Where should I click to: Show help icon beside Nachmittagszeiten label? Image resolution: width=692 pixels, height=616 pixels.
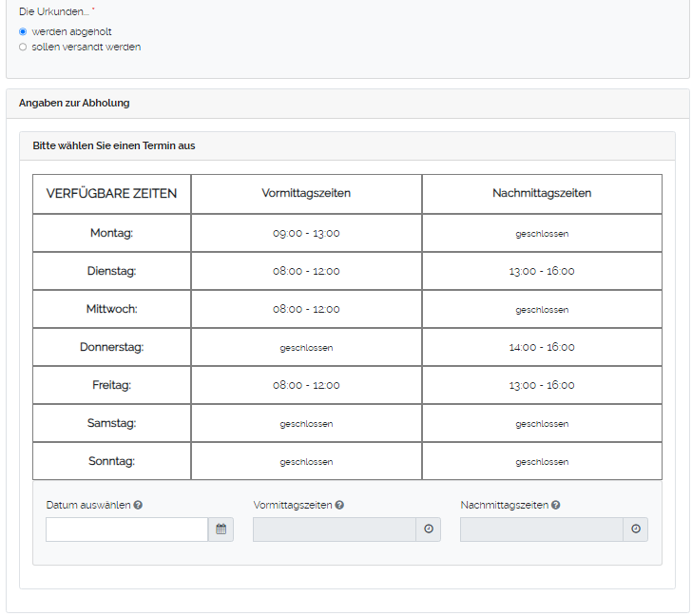[x=555, y=506]
